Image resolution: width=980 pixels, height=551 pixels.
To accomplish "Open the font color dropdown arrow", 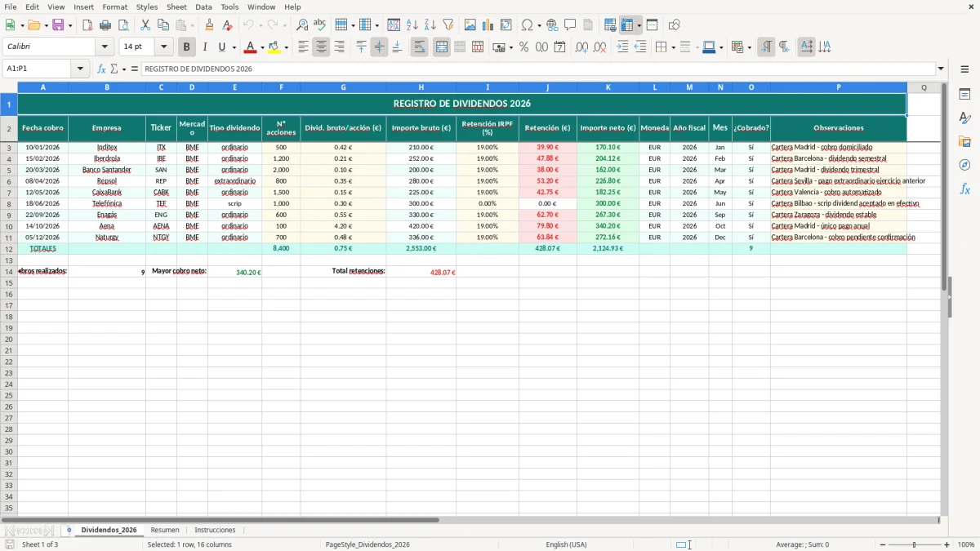I will [262, 47].
